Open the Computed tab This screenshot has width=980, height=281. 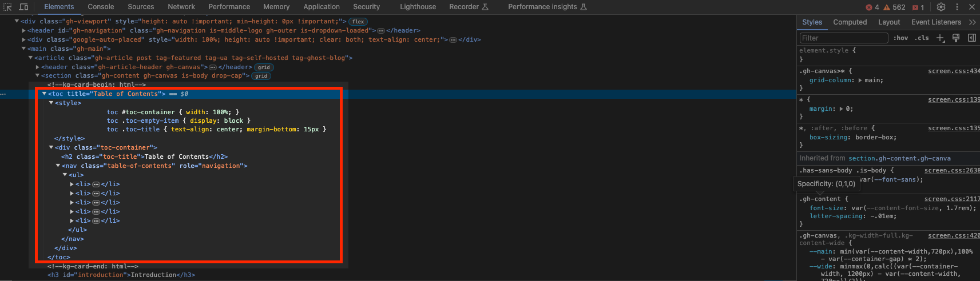point(850,22)
